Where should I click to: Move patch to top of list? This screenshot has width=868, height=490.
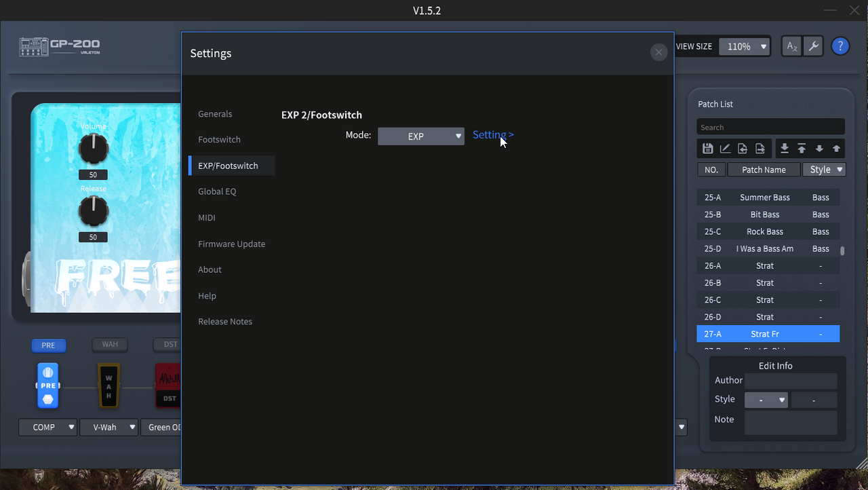click(802, 149)
